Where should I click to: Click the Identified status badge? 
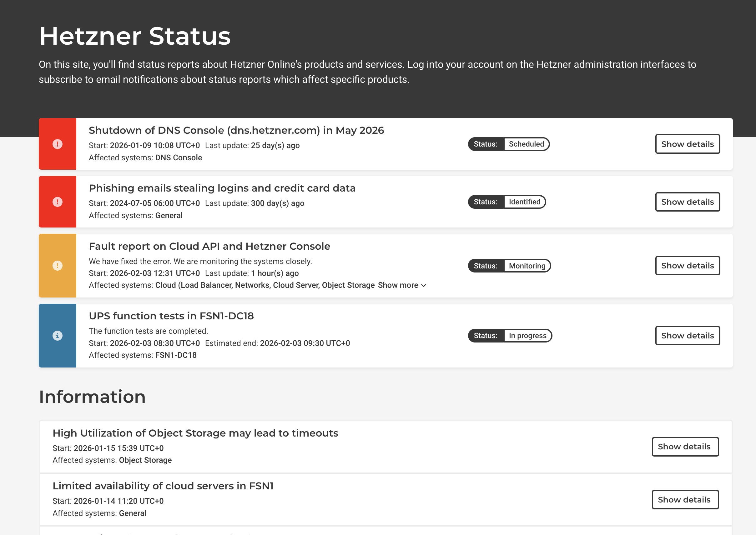(x=524, y=202)
